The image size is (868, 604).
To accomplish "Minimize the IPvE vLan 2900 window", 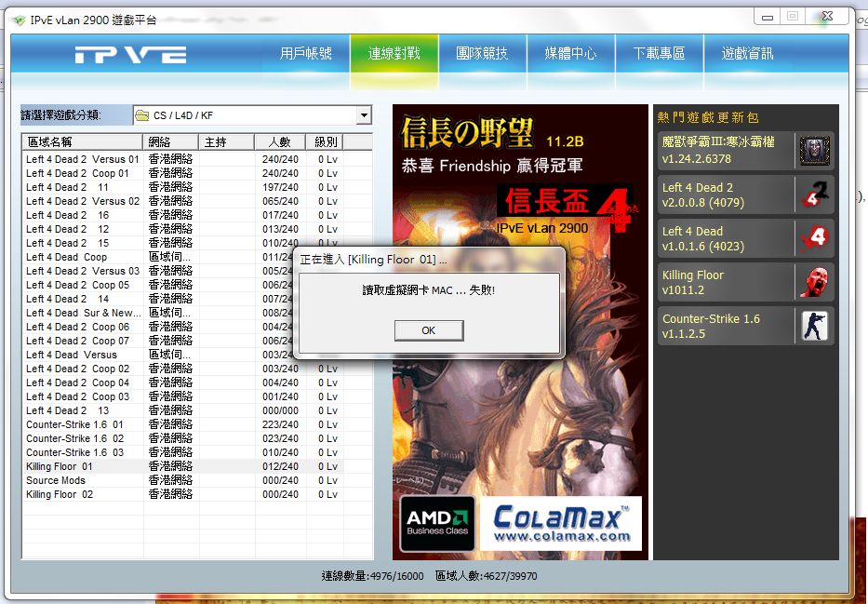I will (x=768, y=17).
